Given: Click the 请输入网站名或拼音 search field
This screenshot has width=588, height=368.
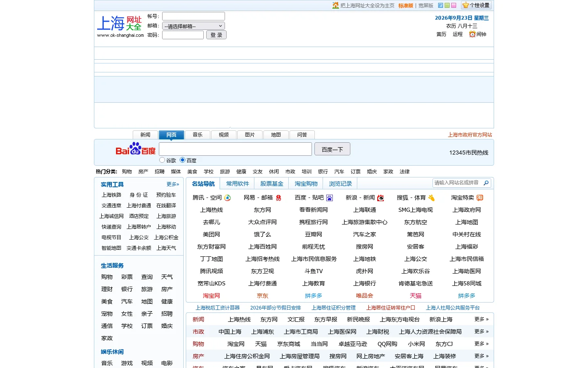Looking at the screenshot, I should pyautogui.click(x=457, y=183).
